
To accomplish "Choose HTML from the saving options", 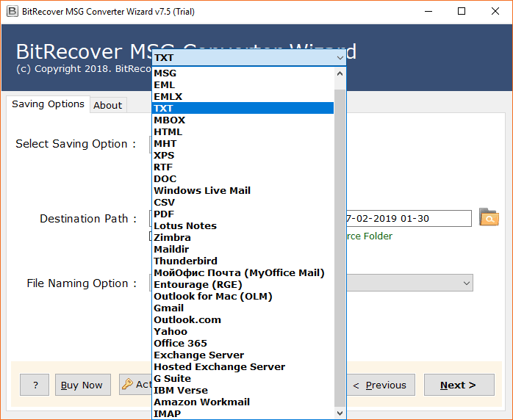I will click(x=243, y=132).
